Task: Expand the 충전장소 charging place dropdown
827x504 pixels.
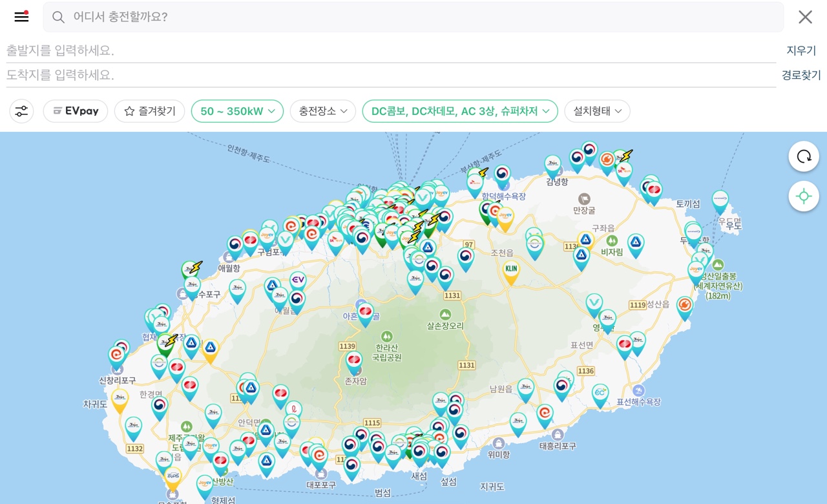Action: 323,111
